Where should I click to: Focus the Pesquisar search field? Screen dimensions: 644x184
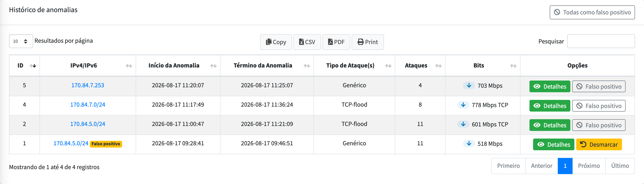click(601, 41)
